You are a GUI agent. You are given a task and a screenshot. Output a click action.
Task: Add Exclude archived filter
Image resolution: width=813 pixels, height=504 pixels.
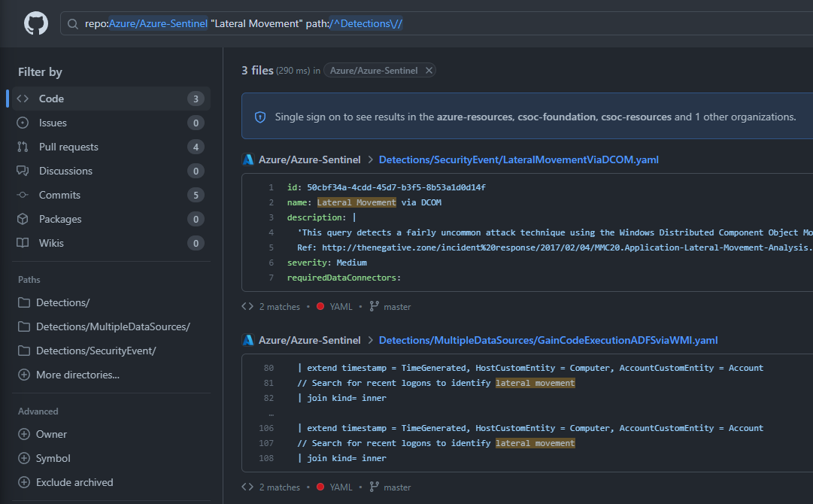pos(65,482)
